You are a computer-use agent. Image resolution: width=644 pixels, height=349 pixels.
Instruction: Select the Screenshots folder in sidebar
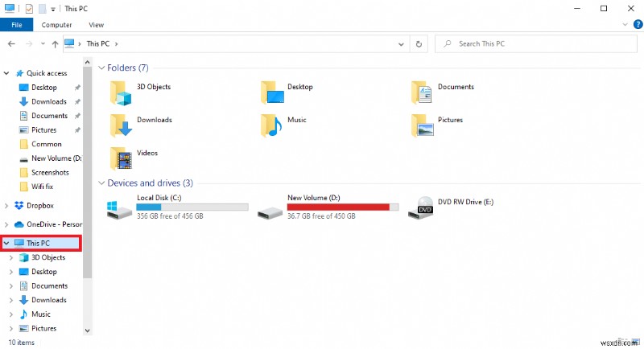[50, 172]
